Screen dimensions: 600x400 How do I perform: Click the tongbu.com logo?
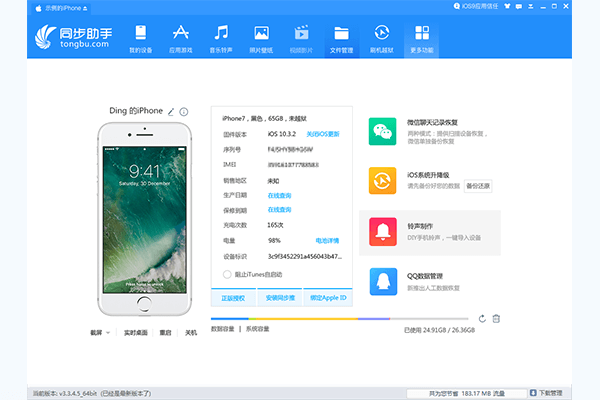click(x=73, y=37)
